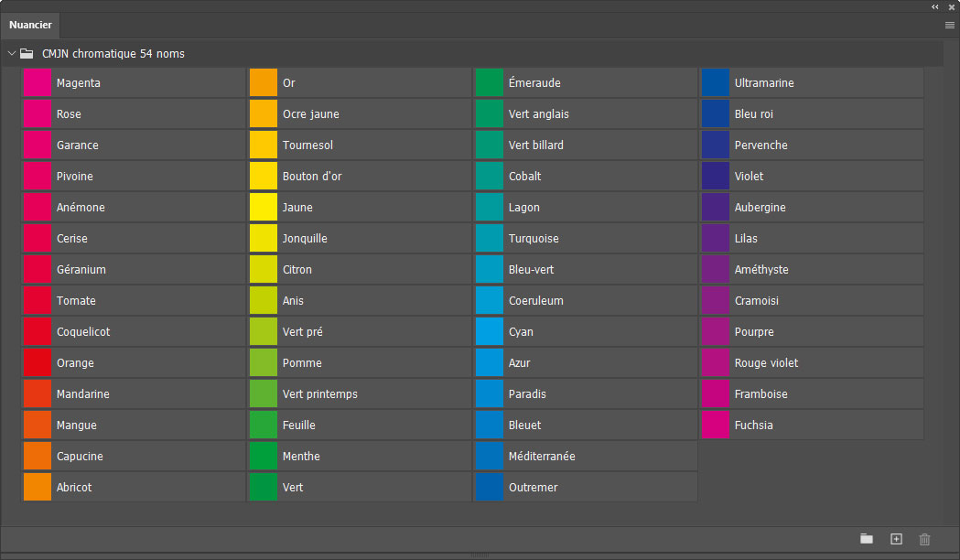This screenshot has width=960, height=560.
Task: Pick the Abricot orange swatch
Action: point(37,488)
